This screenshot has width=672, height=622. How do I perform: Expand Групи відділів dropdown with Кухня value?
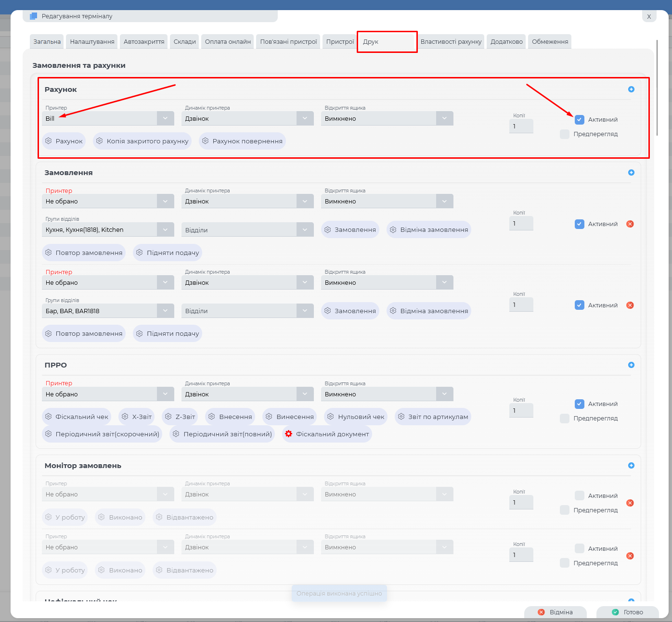coord(165,230)
